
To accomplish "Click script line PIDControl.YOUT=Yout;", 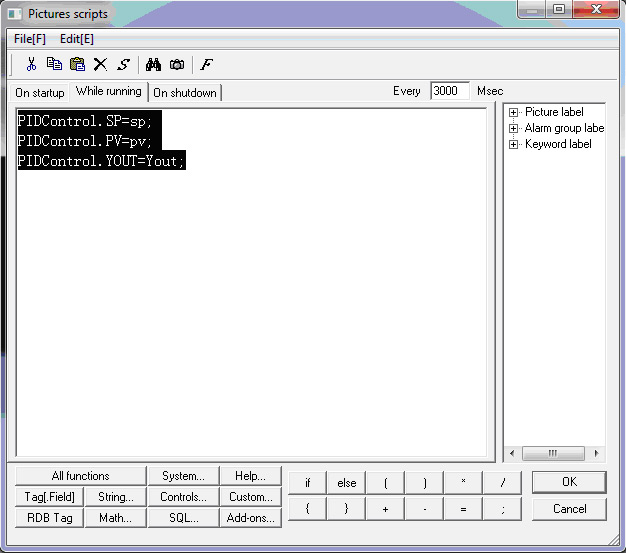I will [101, 161].
